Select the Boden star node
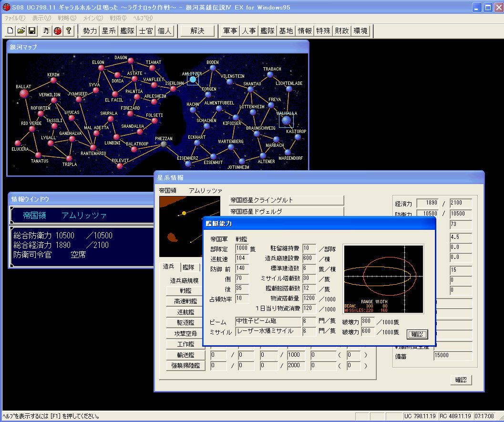 (213, 68)
